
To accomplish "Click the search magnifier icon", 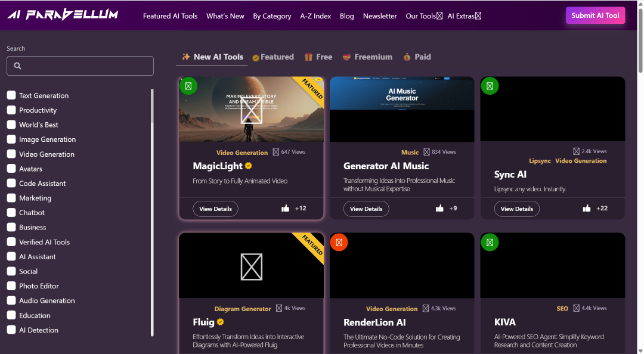I will (17, 66).
